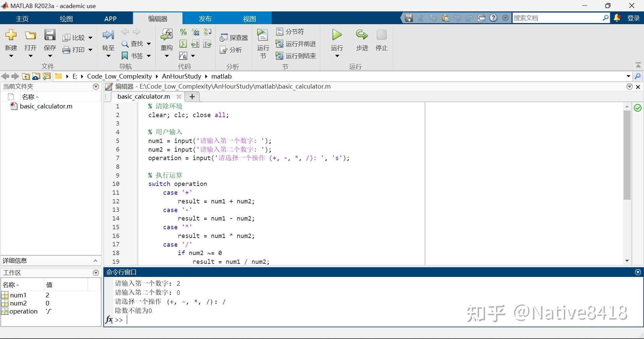Click the comment percent icon
644x339 pixels.
183,32
